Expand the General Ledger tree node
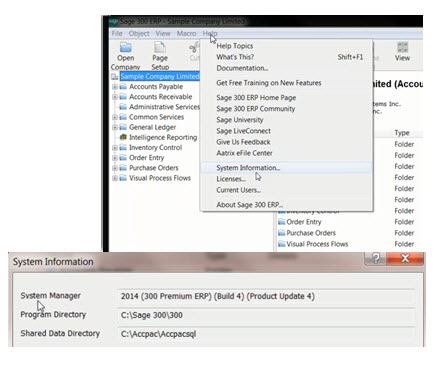This screenshot has height=365, width=436. (x=115, y=127)
